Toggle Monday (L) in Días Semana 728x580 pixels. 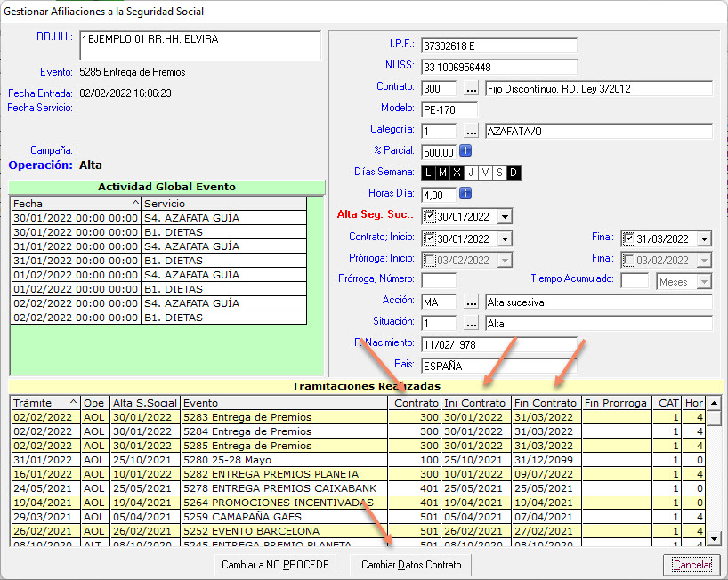point(428,173)
